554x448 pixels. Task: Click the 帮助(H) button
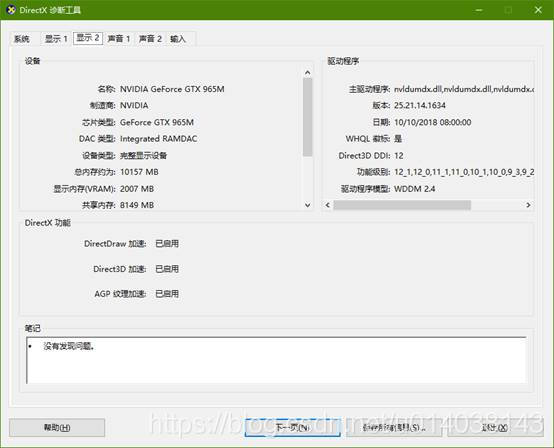point(57,428)
